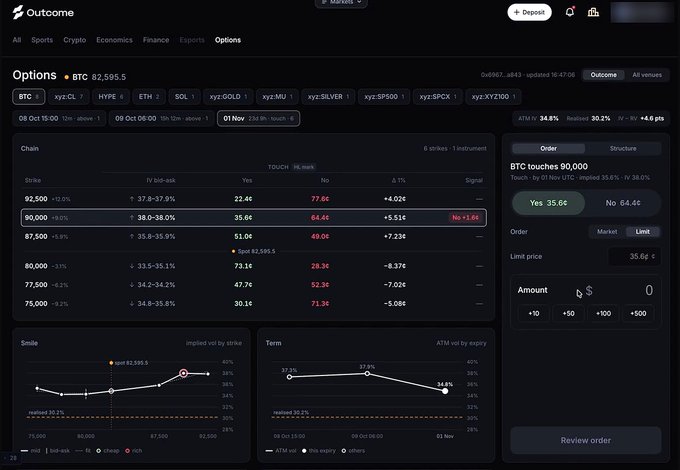
Task: Open the notifications bell
Action: pyautogui.click(x=570, y=12)
